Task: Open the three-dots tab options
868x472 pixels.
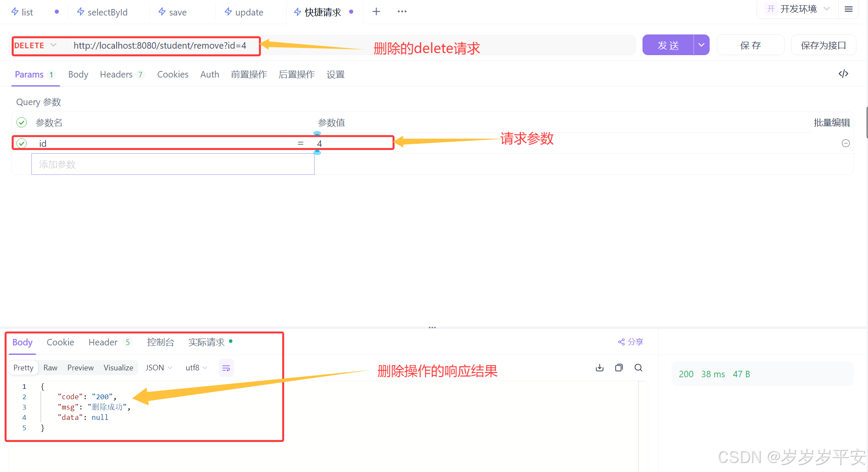Action: coord(402,12)
